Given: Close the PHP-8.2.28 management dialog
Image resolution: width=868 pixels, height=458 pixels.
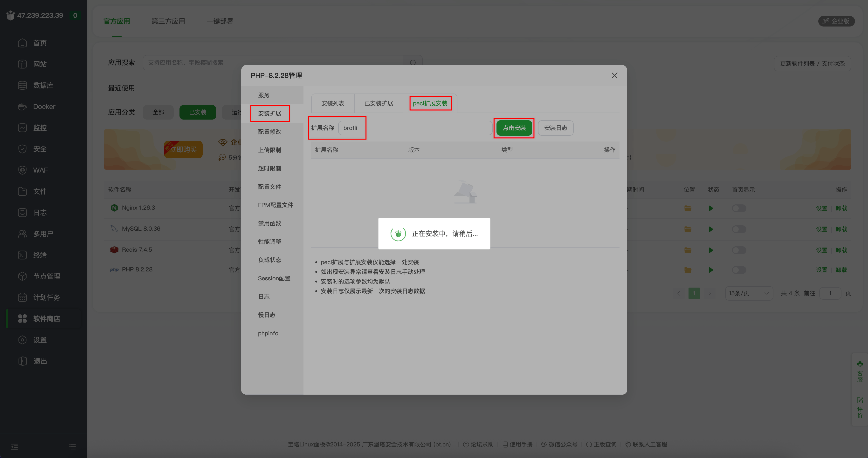Looking at the screenshot, I should click(x=614, y=75).
